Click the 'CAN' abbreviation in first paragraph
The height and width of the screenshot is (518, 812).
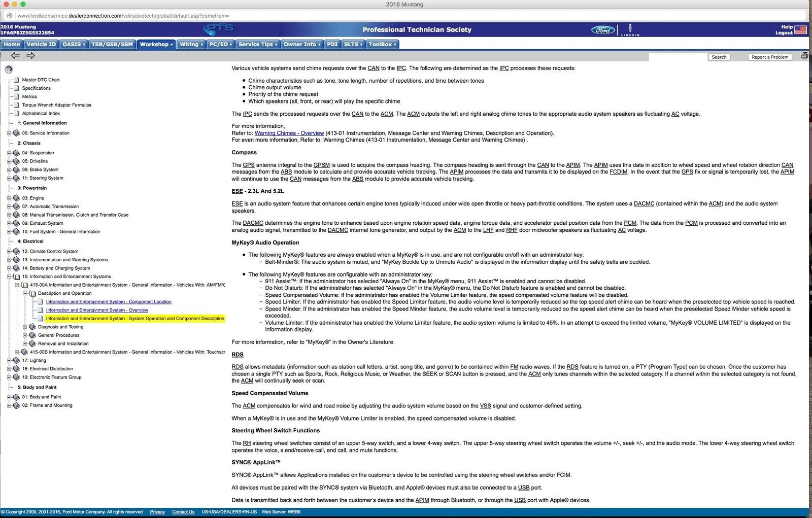coord(374,68)
